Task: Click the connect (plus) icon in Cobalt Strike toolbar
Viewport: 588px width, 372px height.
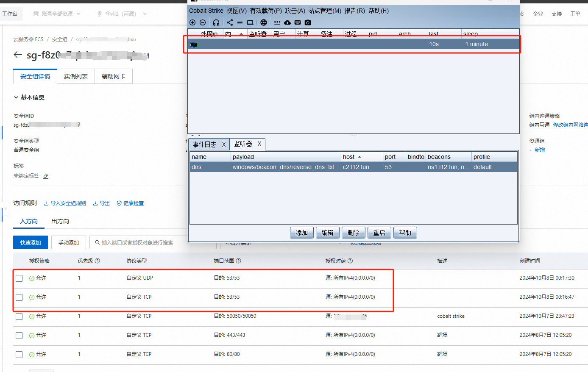Action: pos(192,22)
